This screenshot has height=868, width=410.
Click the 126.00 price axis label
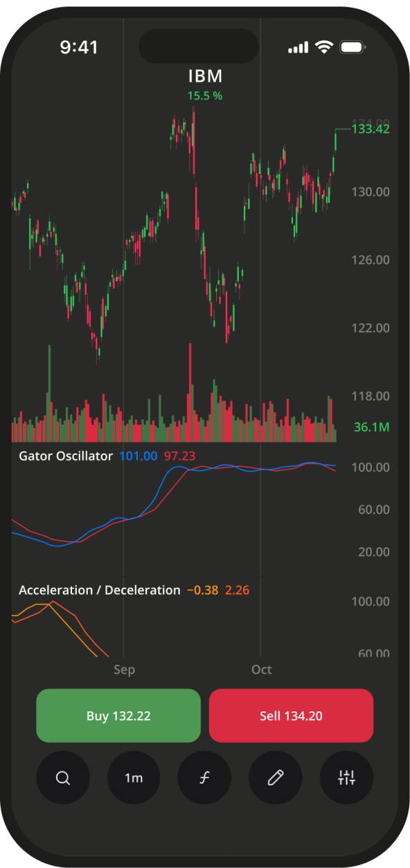coord(371,260)
